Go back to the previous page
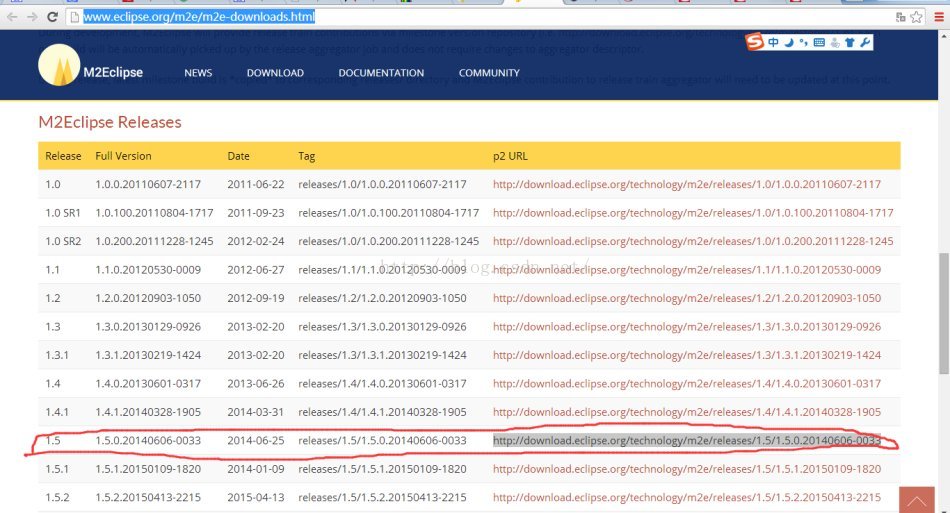Viewport: 950px width, 513px height. pos(12,17)
